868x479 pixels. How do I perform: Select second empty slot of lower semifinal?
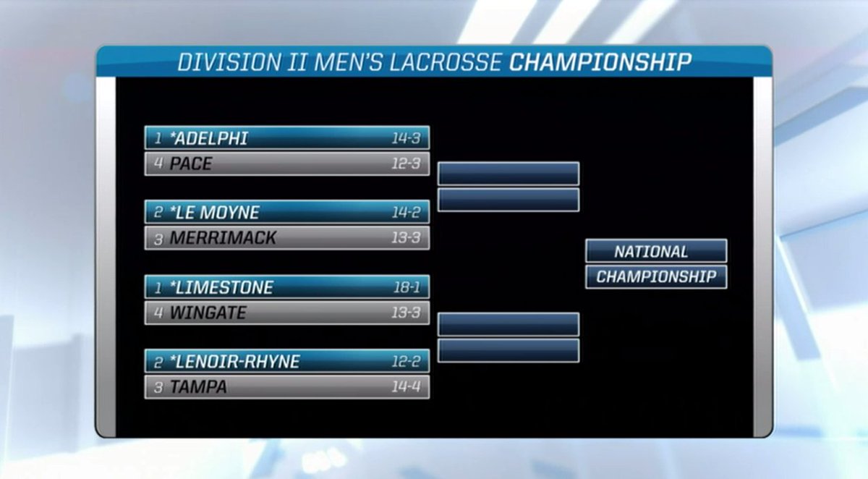point(509,350)
